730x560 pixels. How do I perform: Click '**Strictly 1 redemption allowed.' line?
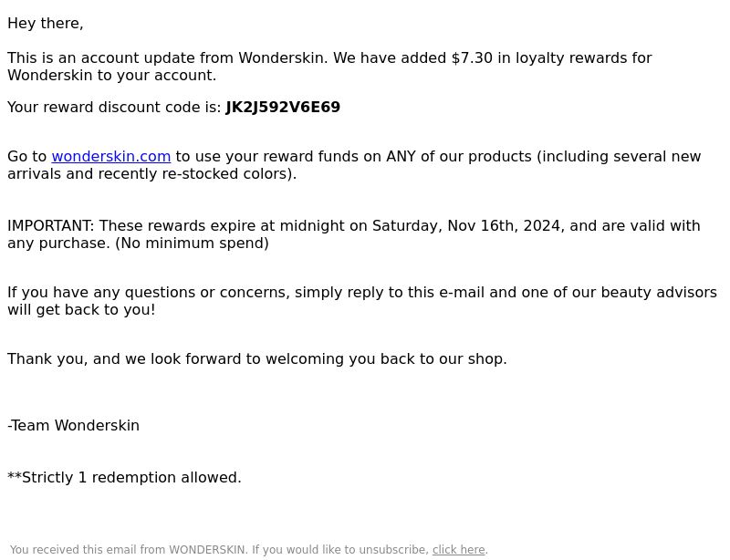[x=124, y=478]
